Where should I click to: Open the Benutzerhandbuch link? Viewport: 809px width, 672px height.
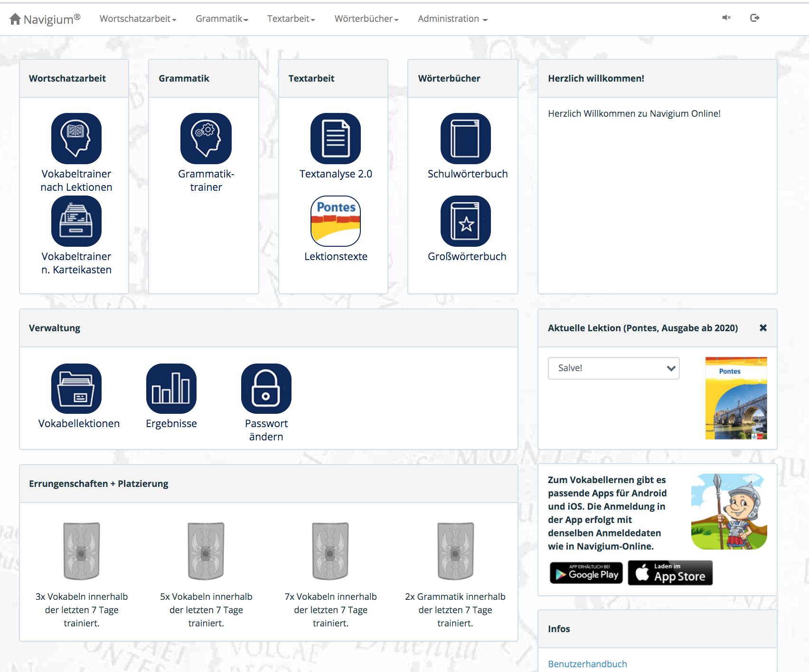[x=587, y=664]
